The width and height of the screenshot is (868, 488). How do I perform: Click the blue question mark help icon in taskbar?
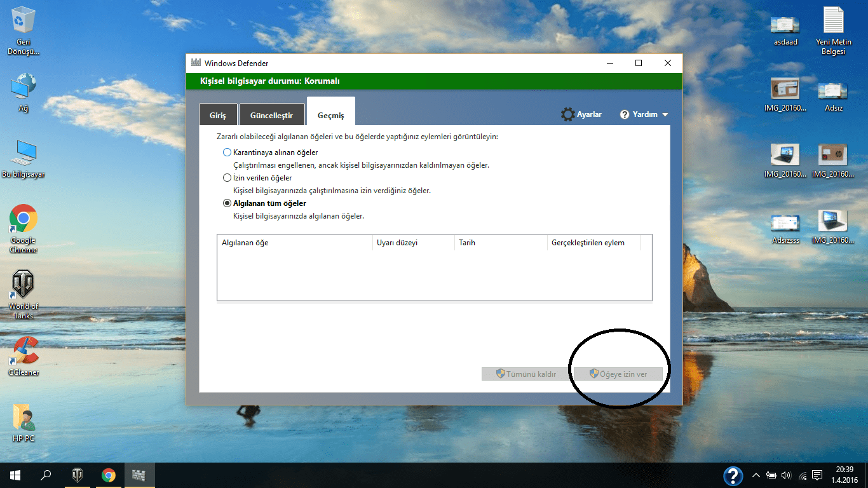[733, 475]
